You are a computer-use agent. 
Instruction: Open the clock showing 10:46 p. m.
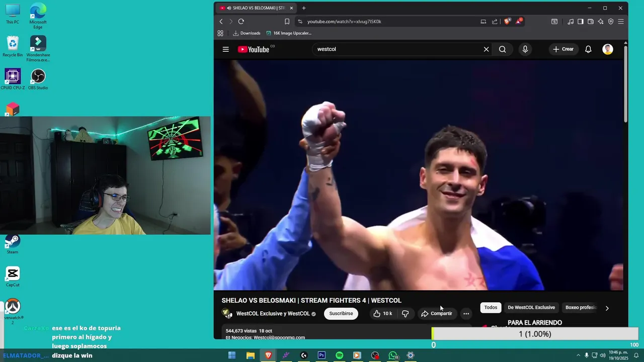(618, 355)
